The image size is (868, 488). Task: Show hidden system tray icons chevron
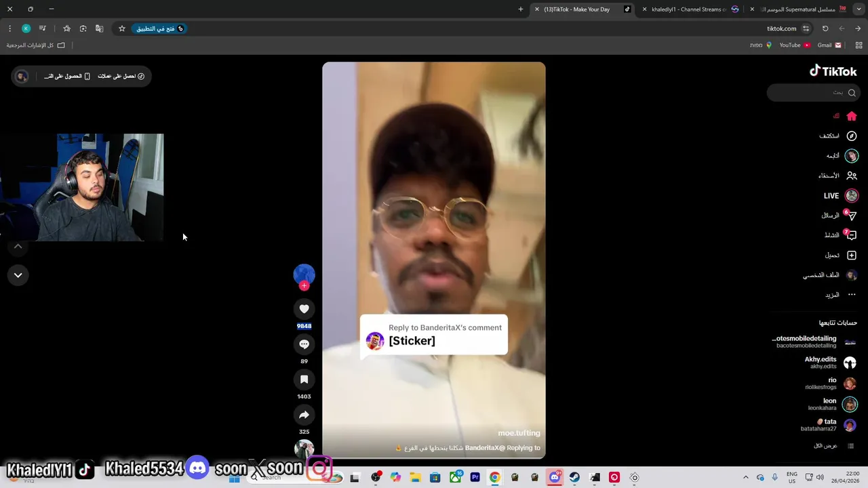[x=745, y=478]
